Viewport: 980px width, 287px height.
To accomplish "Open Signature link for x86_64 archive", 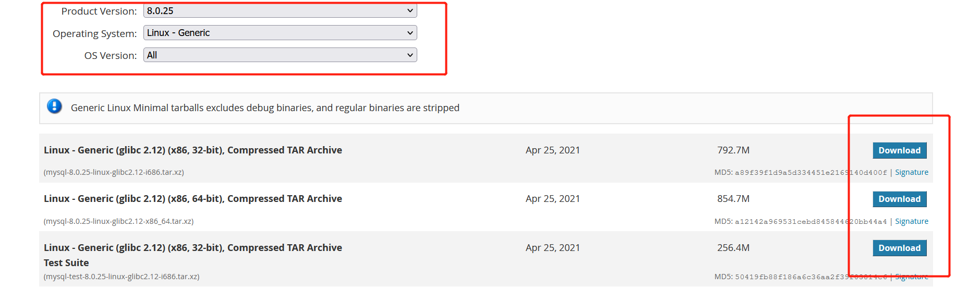I will [x=911, y=221].
